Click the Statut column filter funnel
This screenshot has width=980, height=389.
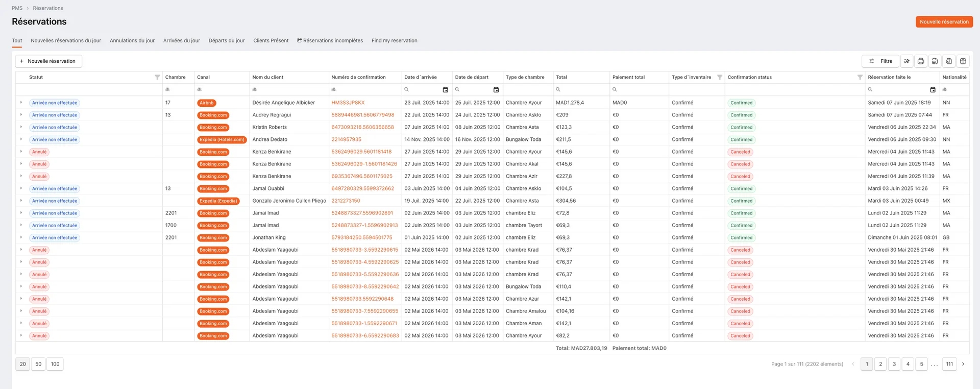(157, 78)
